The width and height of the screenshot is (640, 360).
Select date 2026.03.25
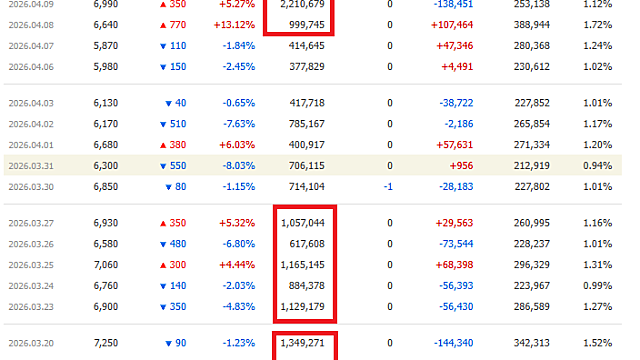tap(31, 265)
